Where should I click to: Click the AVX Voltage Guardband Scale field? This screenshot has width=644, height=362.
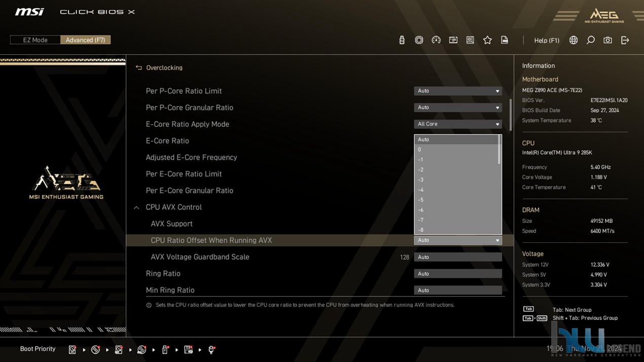coord(458,257)
